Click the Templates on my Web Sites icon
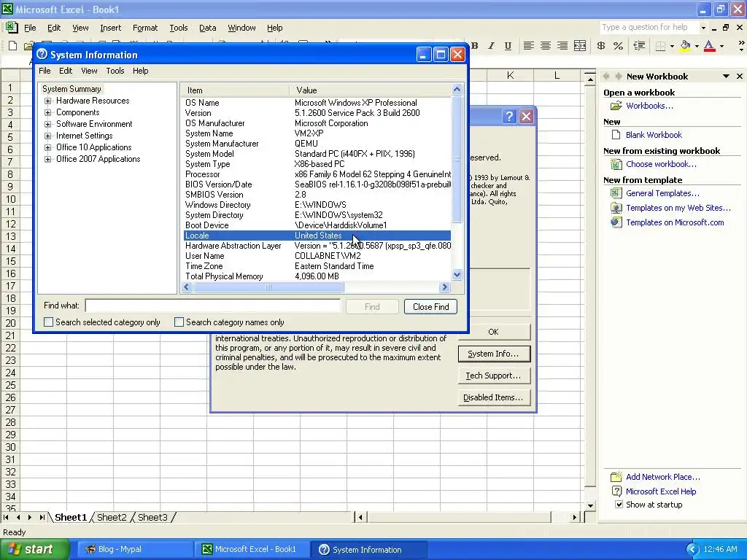 coord(616,208)
